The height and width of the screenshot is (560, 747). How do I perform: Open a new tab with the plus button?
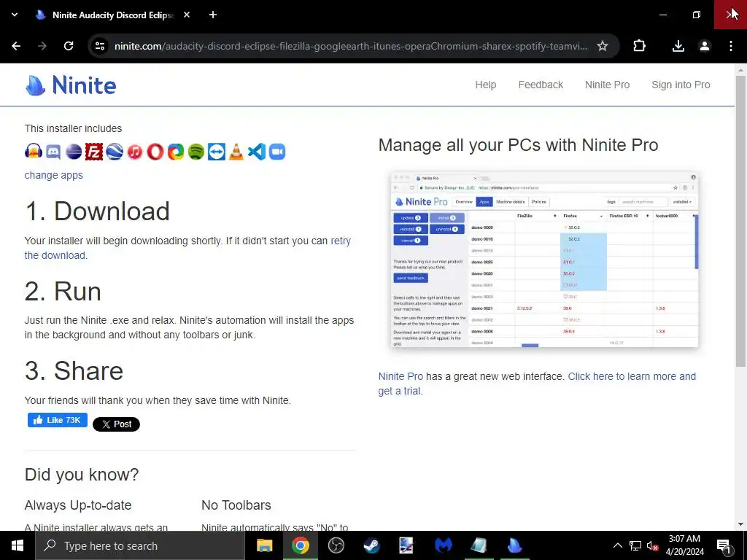click(213, 15)
